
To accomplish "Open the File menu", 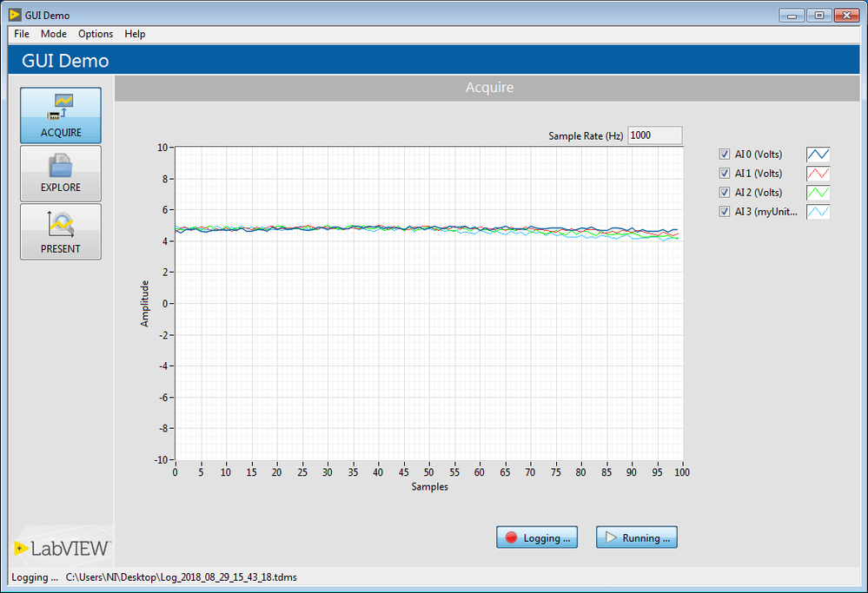I will (22, 34).
